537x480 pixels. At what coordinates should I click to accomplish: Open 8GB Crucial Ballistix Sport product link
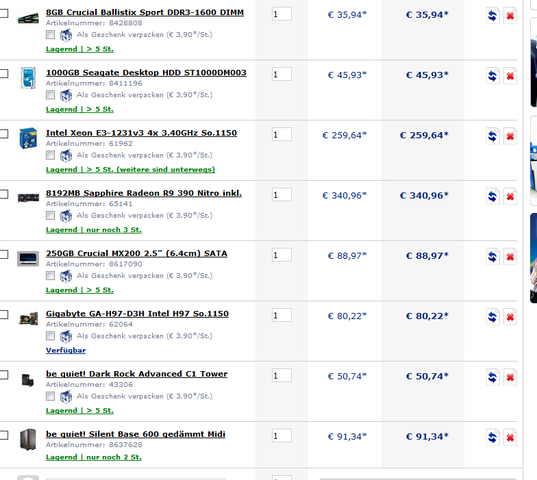(145, 12)
